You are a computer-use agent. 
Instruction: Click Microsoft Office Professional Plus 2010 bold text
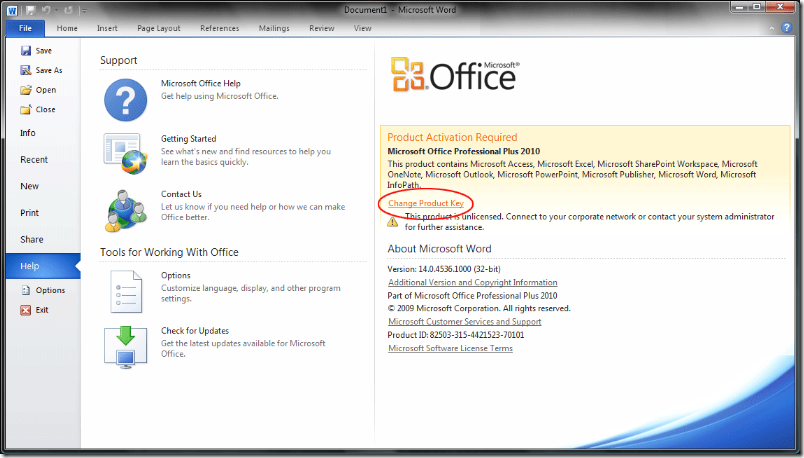pyautogui.click(x=464, y=151)
